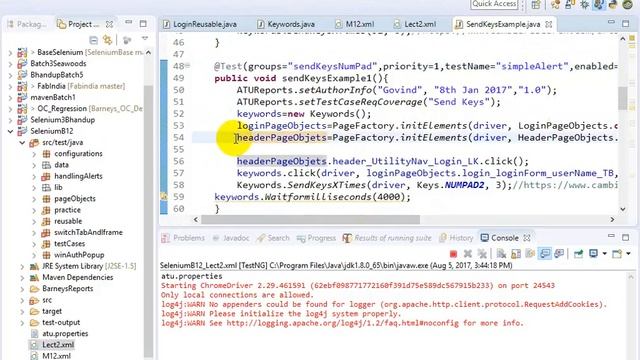Collapse the SeleniumB12 project
Image resolution: width=640 pixels, height=360 pixels.
[x=10, y=131]
